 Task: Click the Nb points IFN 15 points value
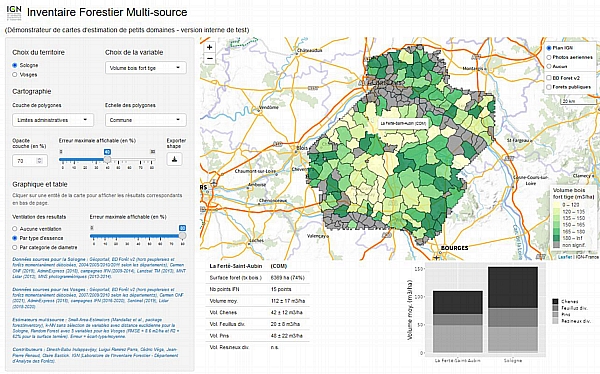(281, 289)
